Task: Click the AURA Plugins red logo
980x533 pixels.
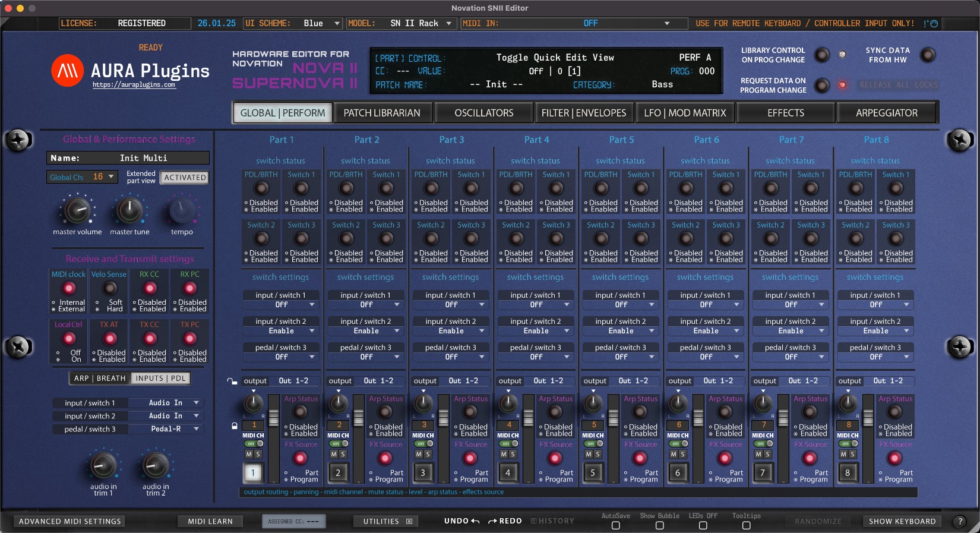Action: [67, 71]
